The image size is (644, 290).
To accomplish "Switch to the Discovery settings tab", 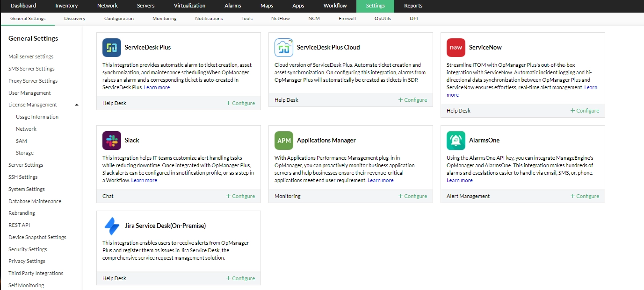I will point(75,19).
